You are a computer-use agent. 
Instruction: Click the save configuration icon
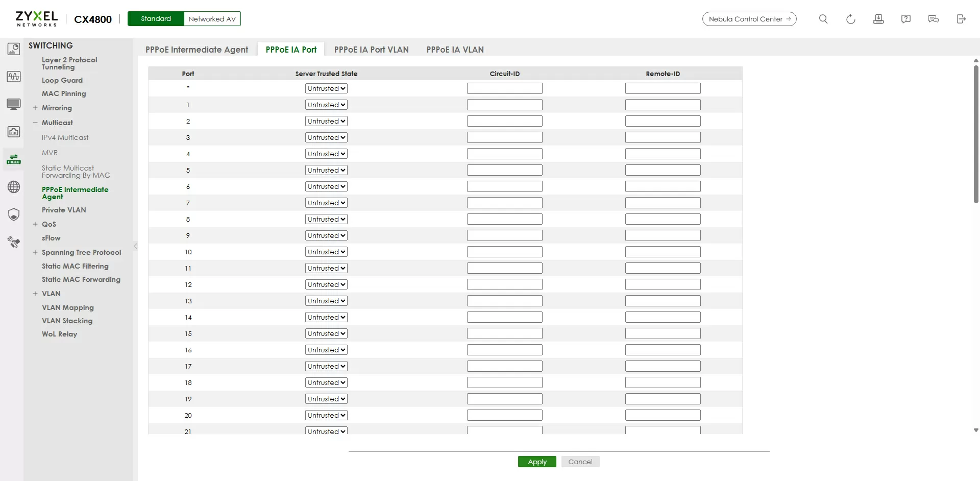878,19
